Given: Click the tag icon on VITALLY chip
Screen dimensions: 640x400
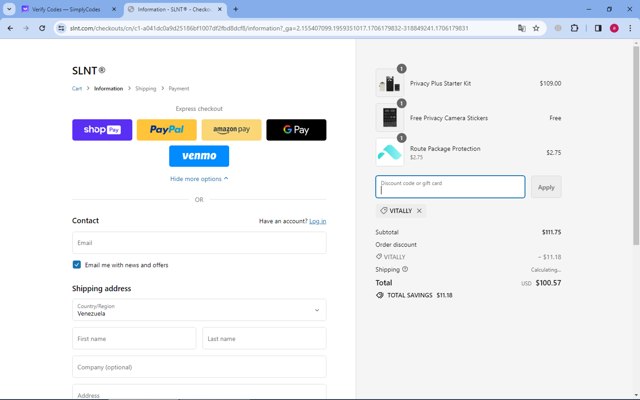Looking at the screenshot, I should 384,211.
